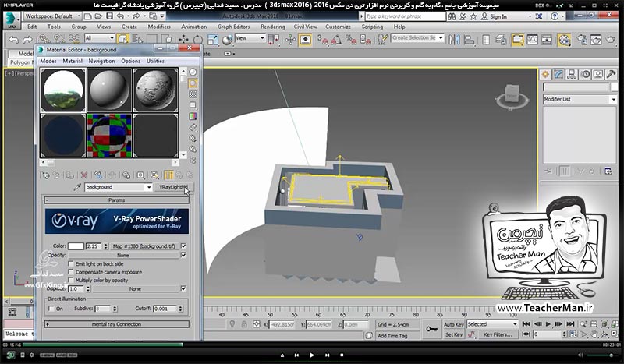Open Material Editor Modes menu
The width and height of the screenshot is (624, 364).
(x=48, y=61)
